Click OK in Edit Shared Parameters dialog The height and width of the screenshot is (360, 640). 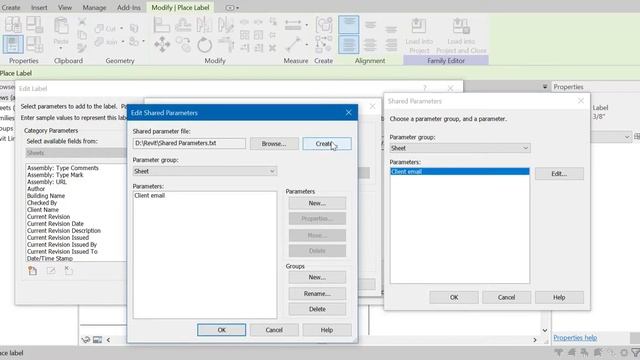click(x=221, y=330)
